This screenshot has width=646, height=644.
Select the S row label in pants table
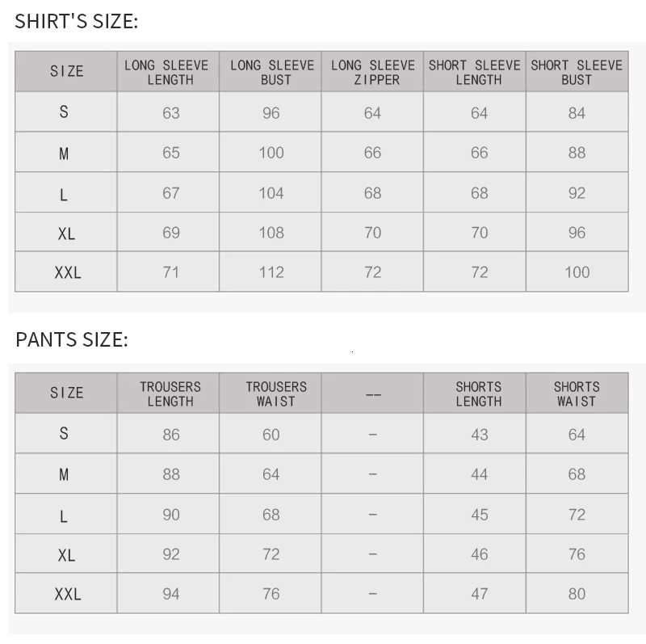64,433
